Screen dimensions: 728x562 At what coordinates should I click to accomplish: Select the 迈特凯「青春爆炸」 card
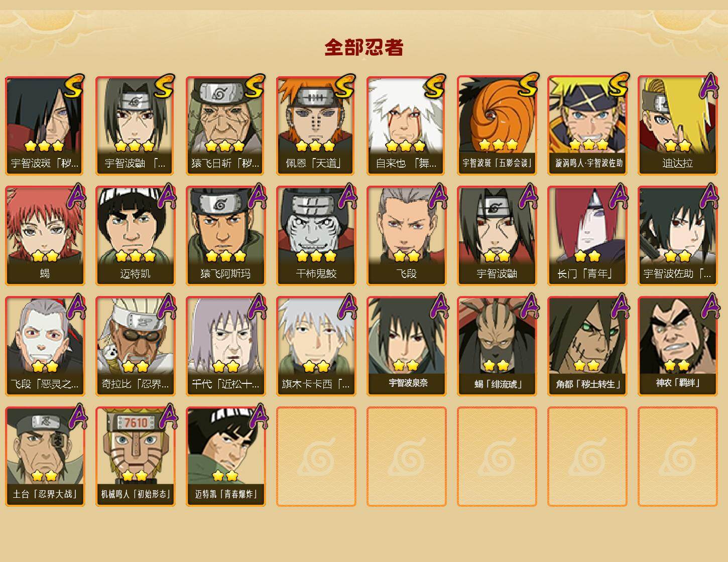(225, 457)
